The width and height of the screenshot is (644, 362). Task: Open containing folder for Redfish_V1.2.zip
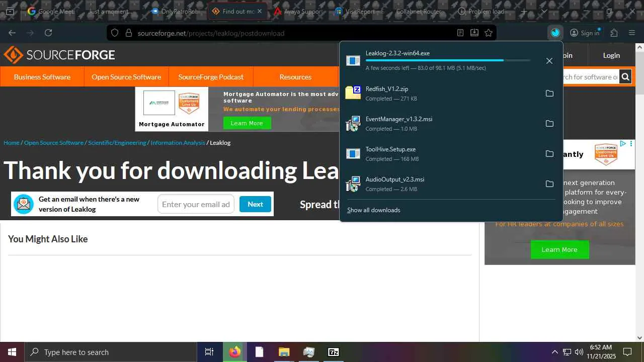click(549, 94)
